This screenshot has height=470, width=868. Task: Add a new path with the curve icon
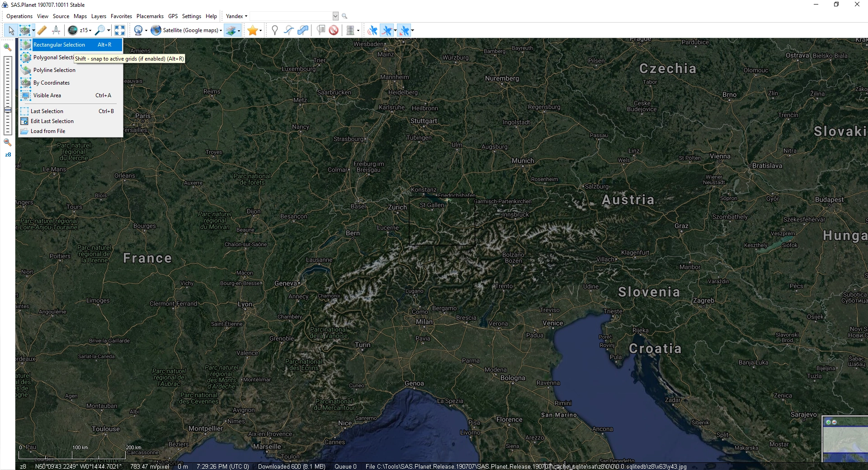pyautogui.click(x=288, y=30)
